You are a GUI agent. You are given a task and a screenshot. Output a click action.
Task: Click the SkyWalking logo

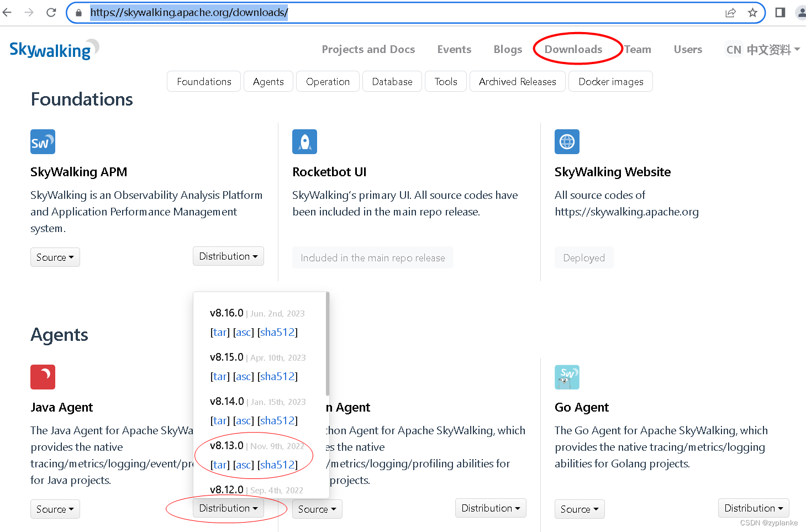(53, 49)
